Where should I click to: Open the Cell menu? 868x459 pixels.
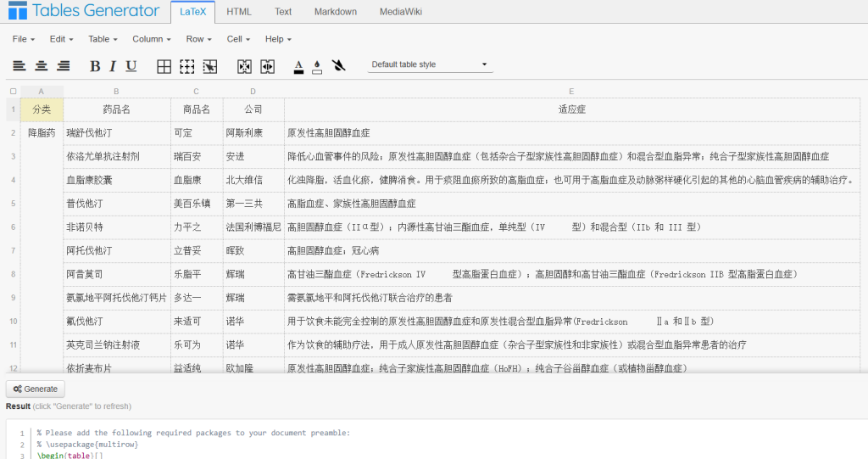click(x=238, y=39)
